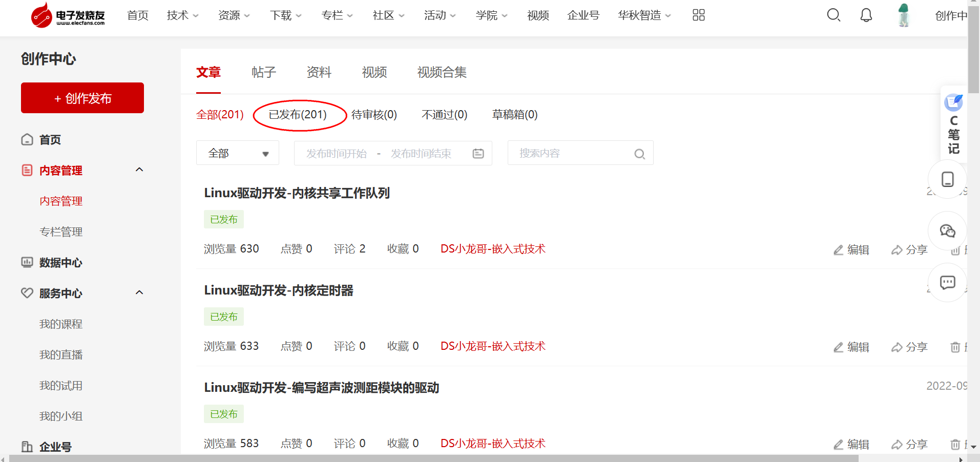Open 我的小组 in sidebar
Viewport: 980px width, 462px height.
(61, 416)
